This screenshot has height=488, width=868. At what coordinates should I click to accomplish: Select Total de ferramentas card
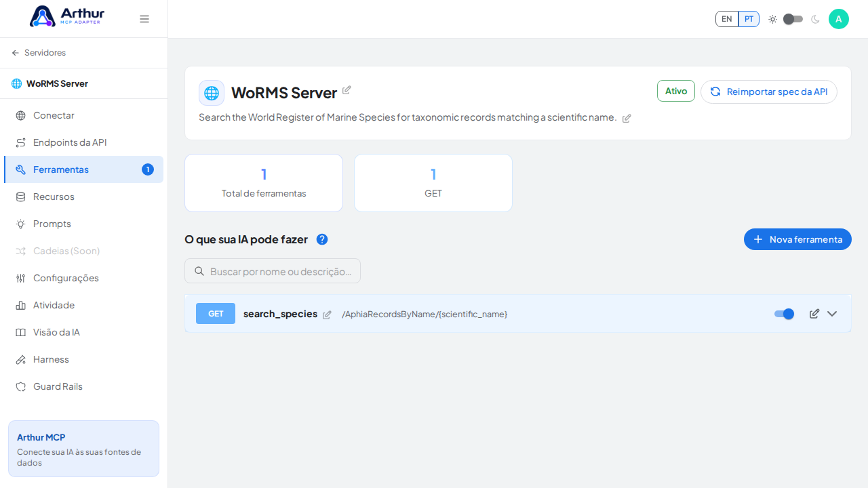[x=264, y=183]
